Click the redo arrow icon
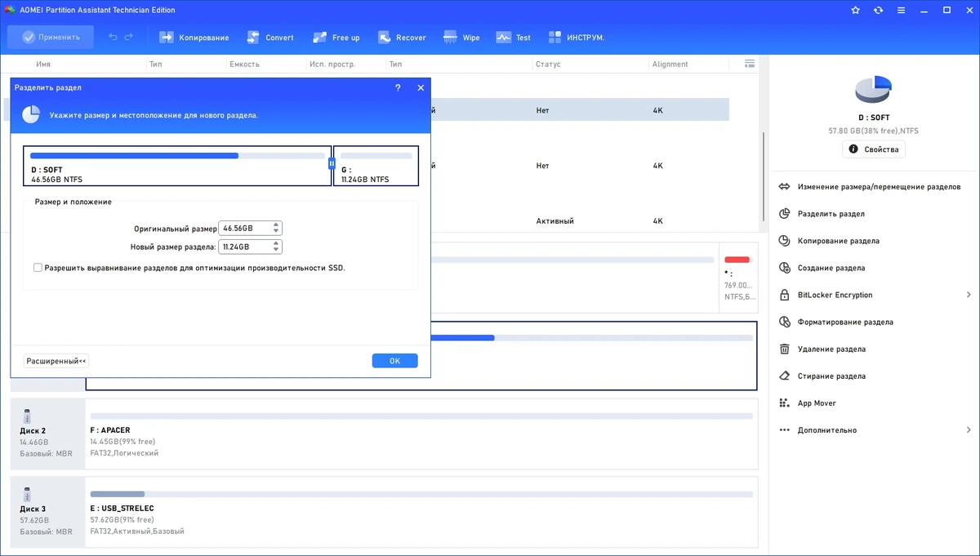Screen dimensions: 980x556 point(129,38)
